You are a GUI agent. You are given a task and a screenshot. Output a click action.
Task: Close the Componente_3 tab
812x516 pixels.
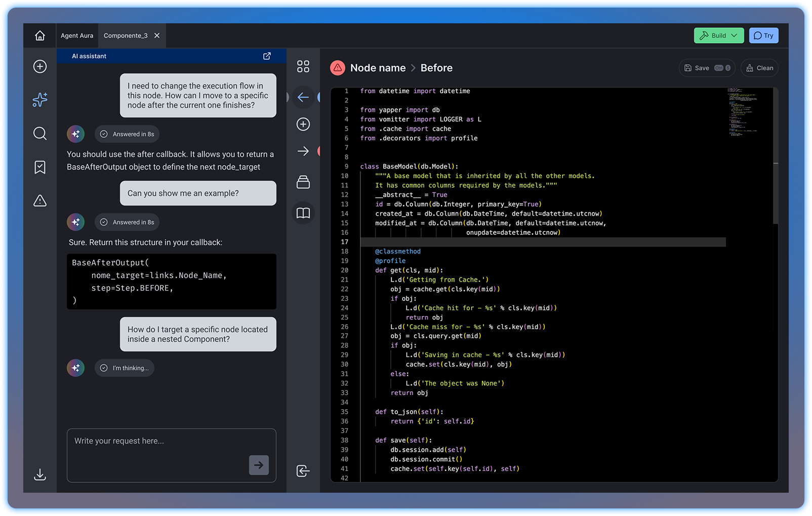(x=157, y=35)
